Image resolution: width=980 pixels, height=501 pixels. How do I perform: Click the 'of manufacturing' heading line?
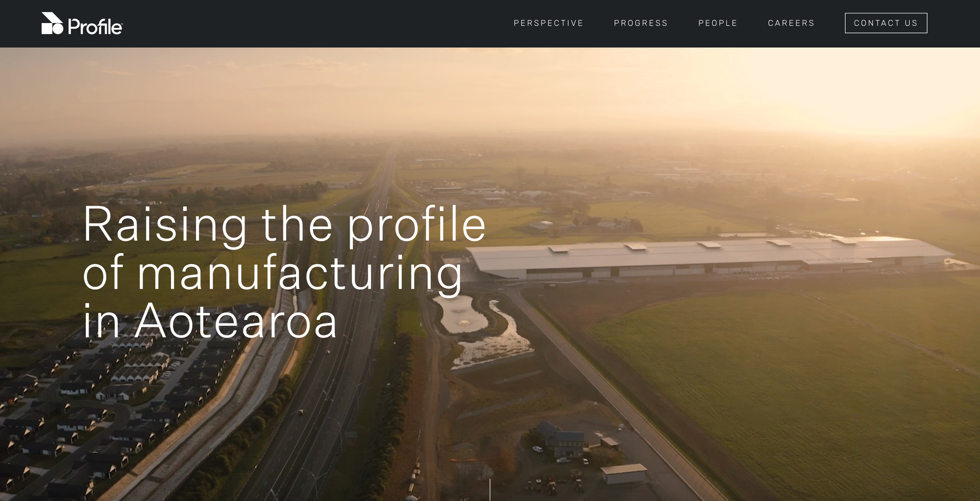pos(272,274)
